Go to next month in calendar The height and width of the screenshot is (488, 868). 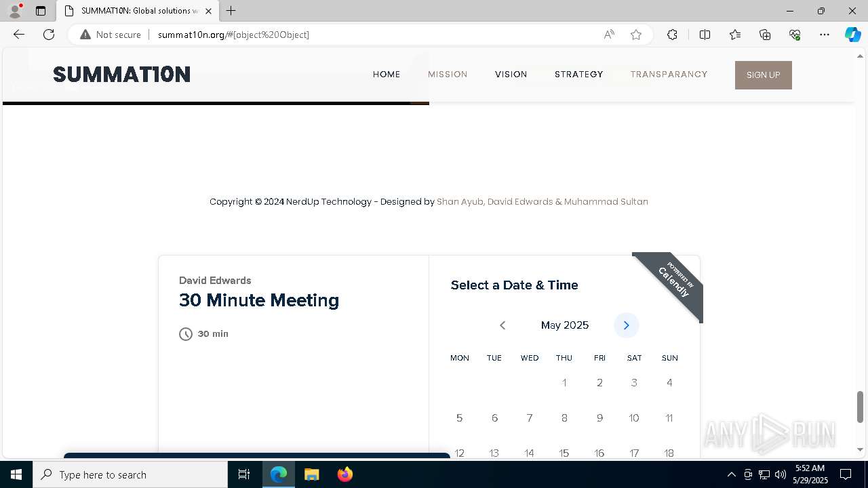pyautogui.click(x=627, y=325)
